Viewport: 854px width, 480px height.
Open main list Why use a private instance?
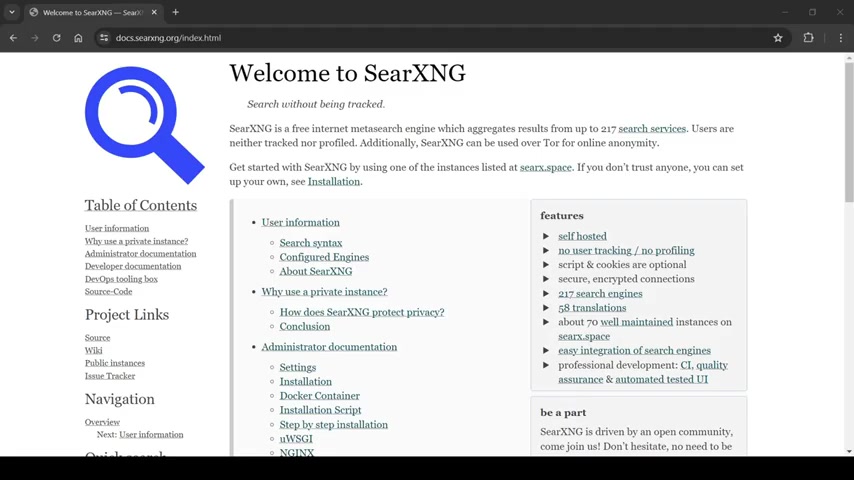(325, 291)
